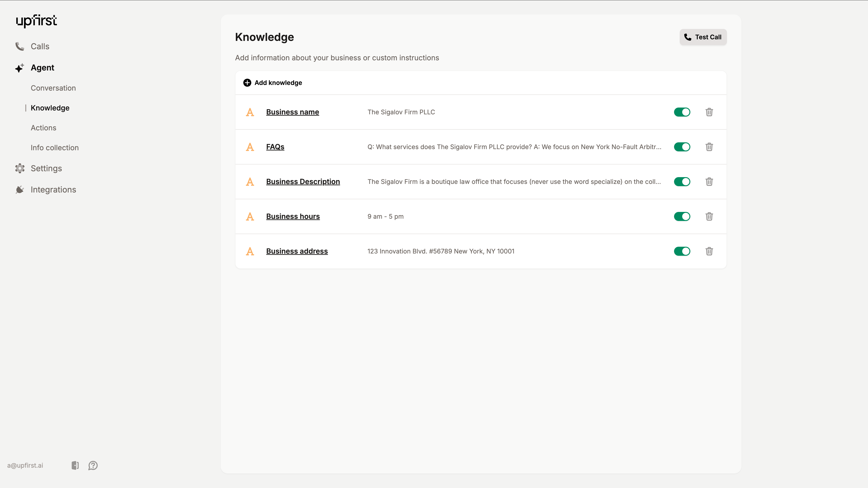Click the upfirst logo
868x488 pixels.
pyautogui.click(x=36, y=21)
